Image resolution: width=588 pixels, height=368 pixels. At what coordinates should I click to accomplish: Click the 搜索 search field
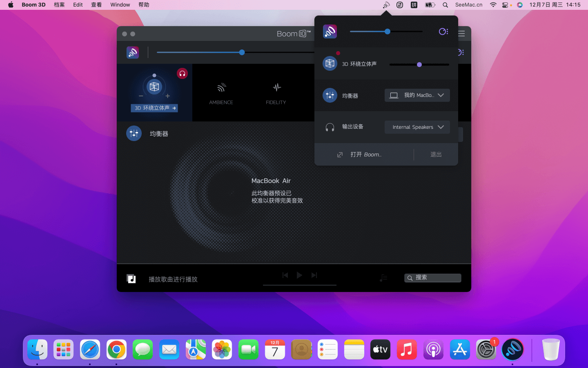433,278
